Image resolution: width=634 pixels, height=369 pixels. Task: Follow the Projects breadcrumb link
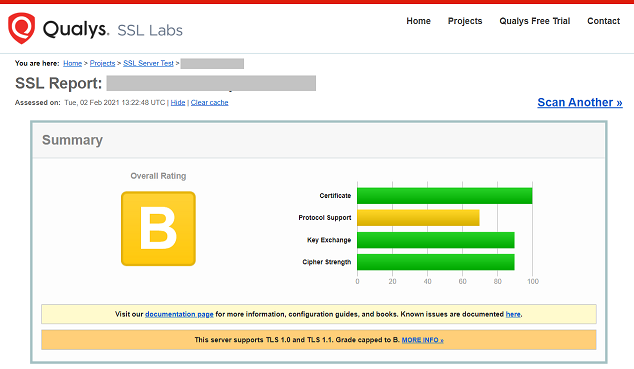point(102,63)
